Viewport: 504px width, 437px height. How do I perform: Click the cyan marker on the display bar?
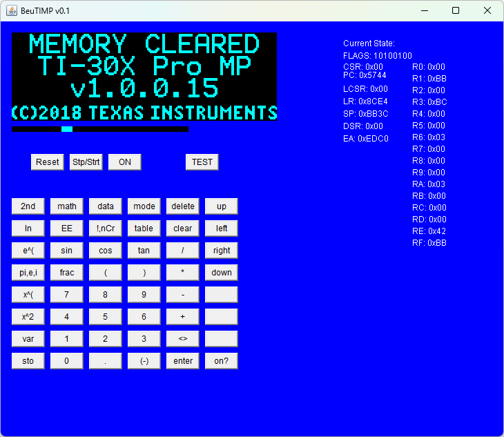(x=67, y=129)
